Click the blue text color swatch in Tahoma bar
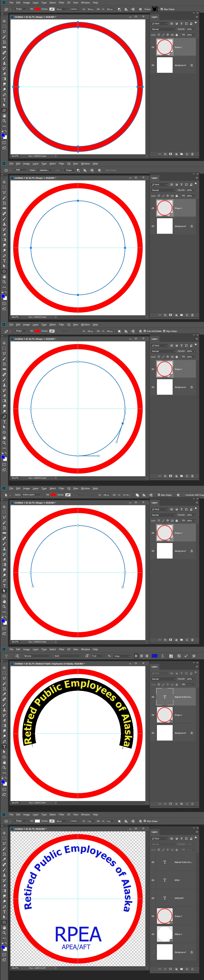 point(154,656)
